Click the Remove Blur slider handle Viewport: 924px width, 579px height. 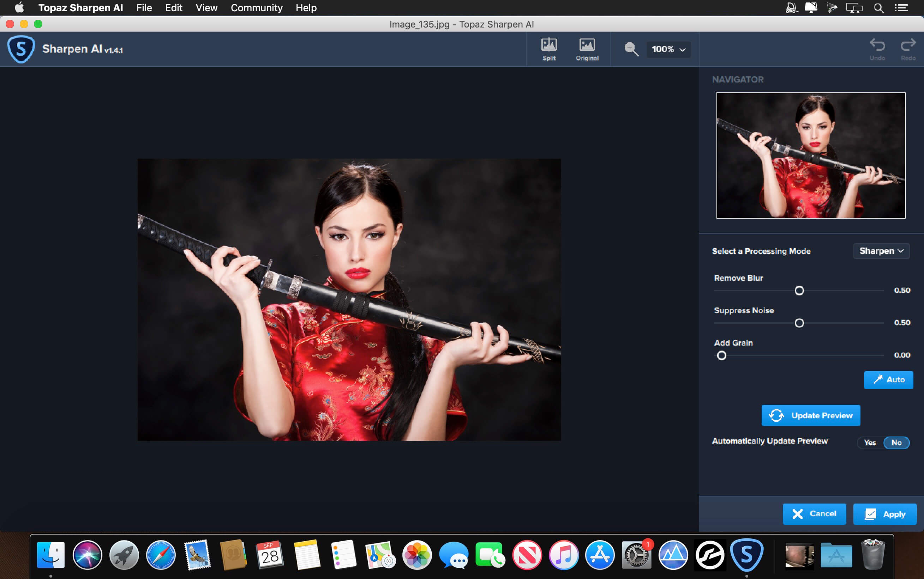point(799,291)
